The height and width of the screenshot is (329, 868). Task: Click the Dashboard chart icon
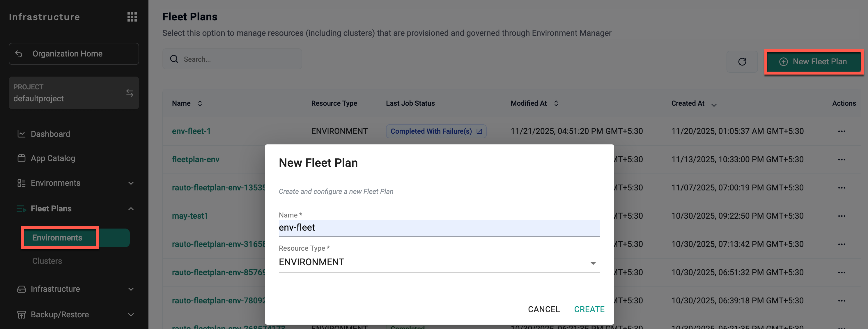(21, 134)
